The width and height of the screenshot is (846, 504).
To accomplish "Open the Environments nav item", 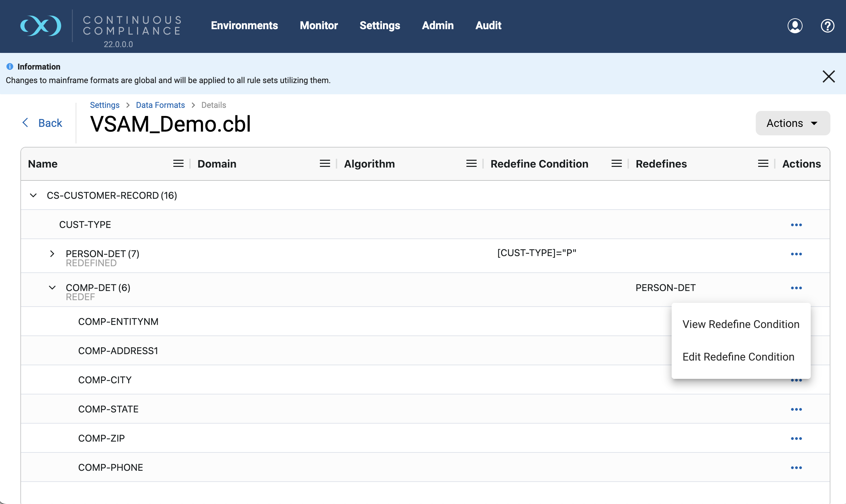I will (244, 25).
